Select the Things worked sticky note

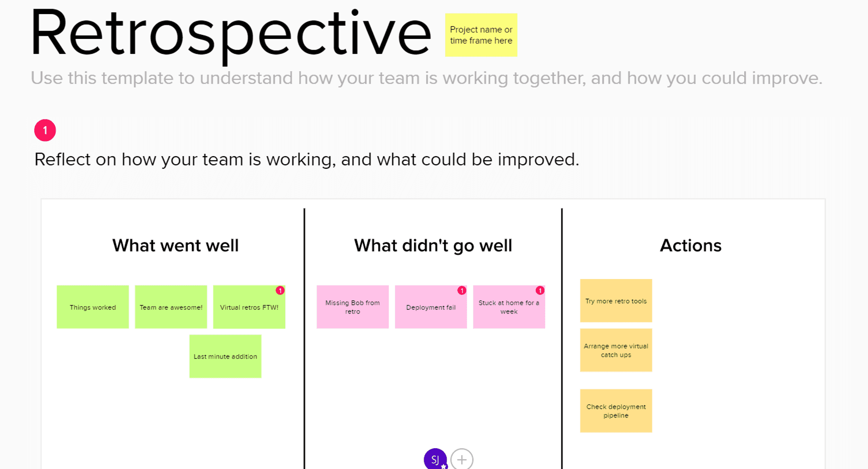tap(93, 307)
